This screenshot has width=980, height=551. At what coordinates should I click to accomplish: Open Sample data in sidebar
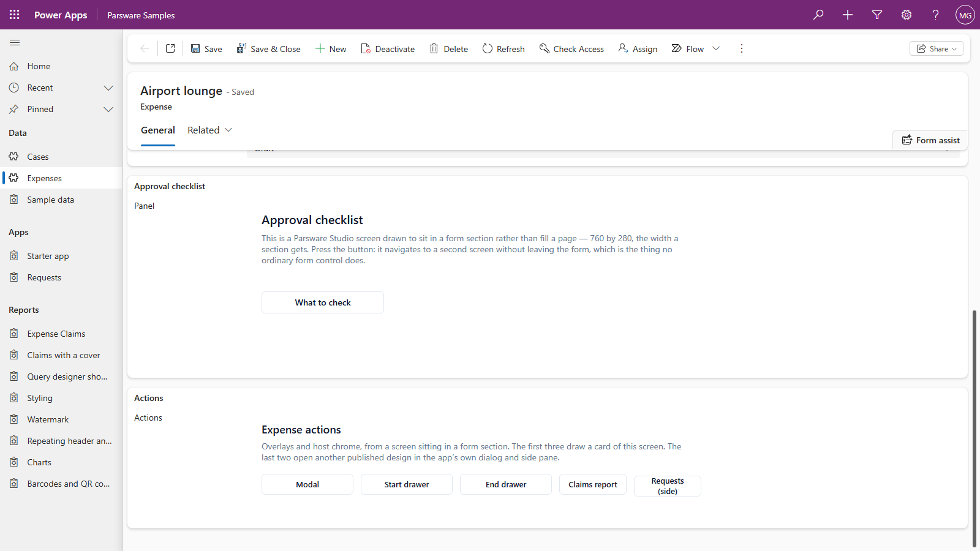pos(61,200)
